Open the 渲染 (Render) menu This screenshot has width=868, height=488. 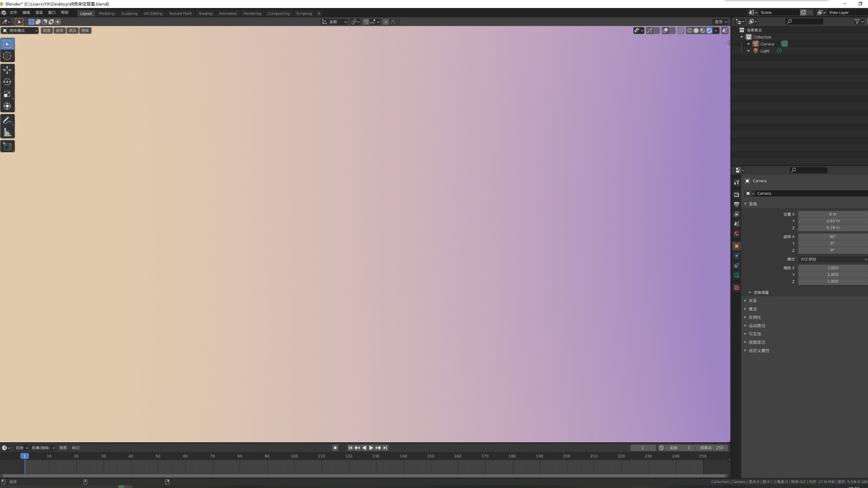[39, 12]
